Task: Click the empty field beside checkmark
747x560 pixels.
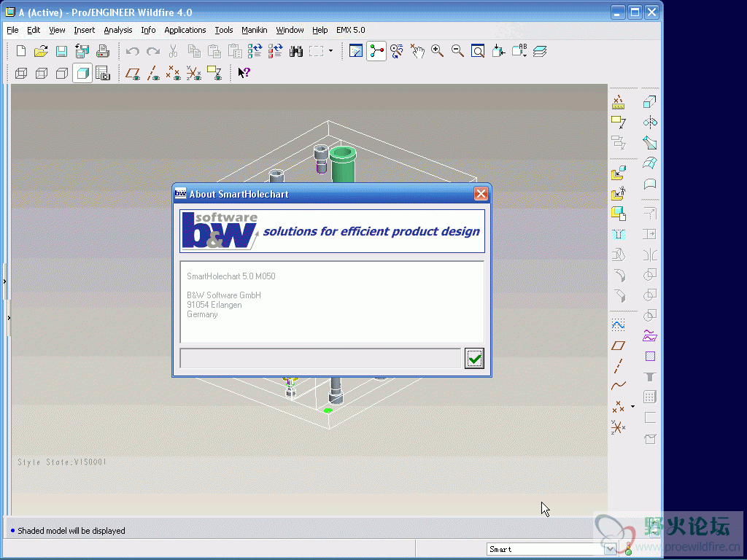Action: click(x=321, y=358)
